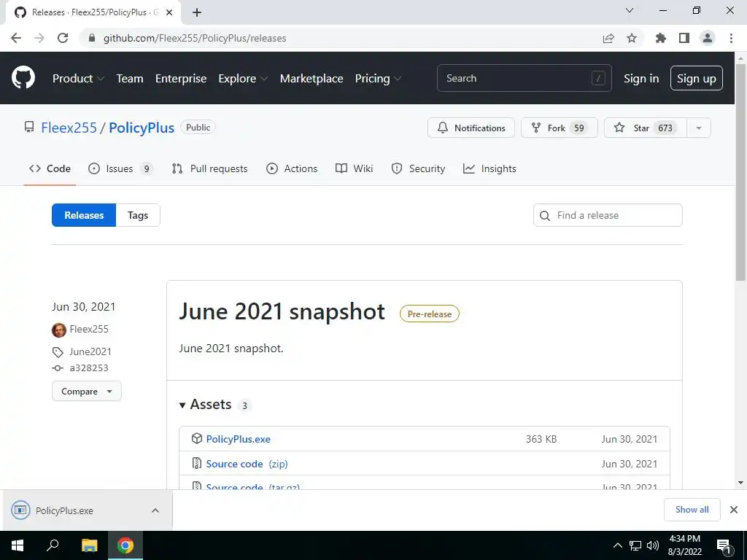
Task: Open the Fleex255 owner link
Action: [x=69, y=128]
